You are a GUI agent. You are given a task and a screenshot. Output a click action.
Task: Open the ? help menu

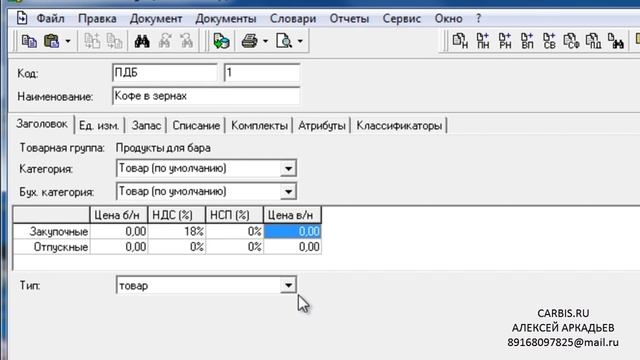coord(478,18)
